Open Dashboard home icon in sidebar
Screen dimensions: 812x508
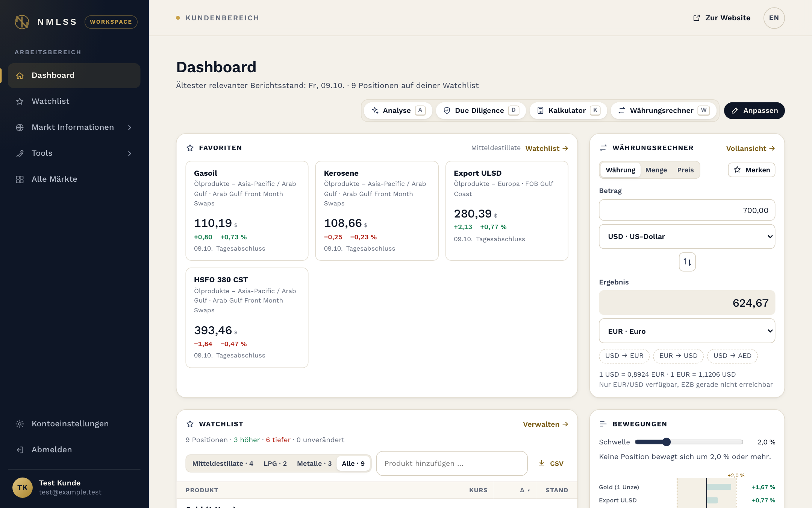click(x=20, y=76)
